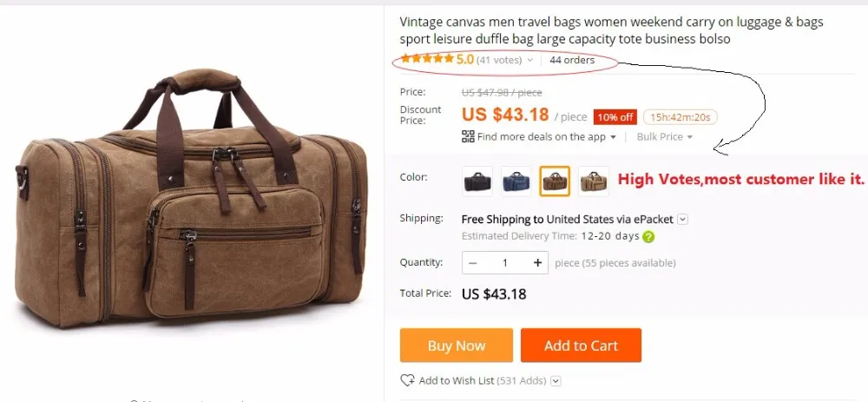Image resolution: width=868 pixels, height=402 pixels.
Task: Click the quantity input field
Action: 505,263
